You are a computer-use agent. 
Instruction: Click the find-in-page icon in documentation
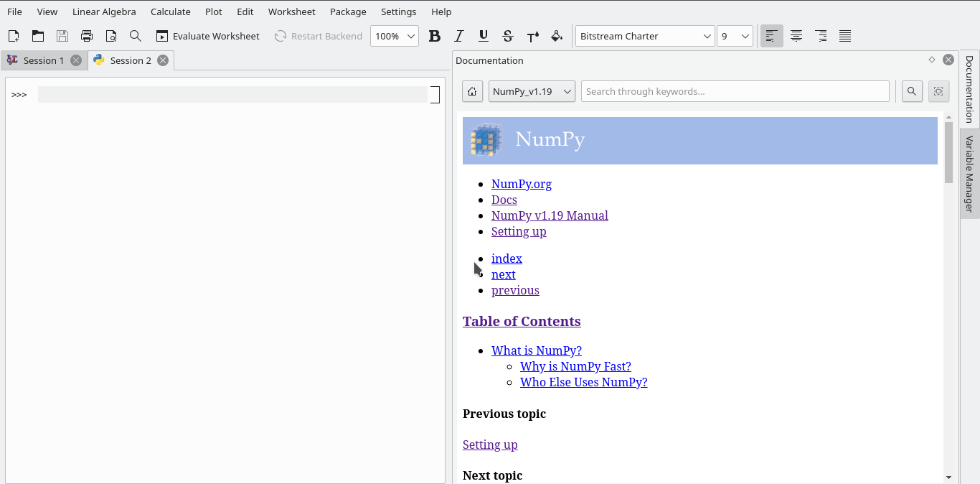(938, 91)
